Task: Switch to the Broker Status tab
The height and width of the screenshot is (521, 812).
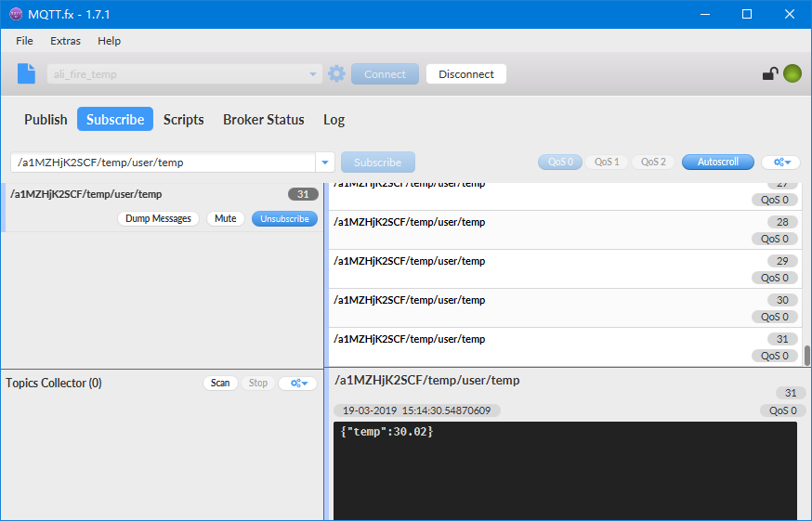Action: [264, 119]
